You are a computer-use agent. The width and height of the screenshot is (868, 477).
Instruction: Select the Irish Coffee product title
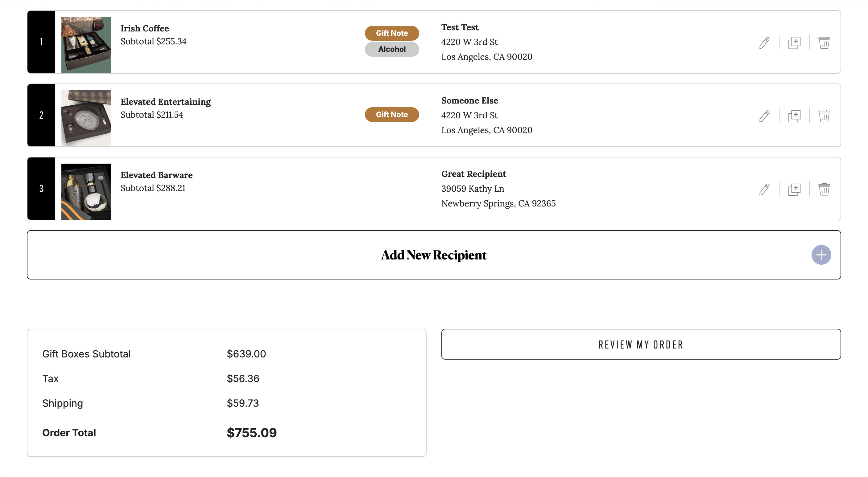145,28
